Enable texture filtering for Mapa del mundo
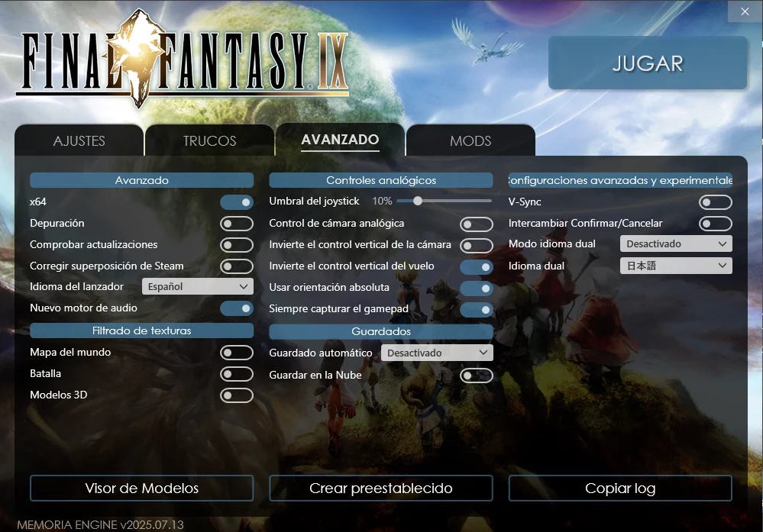The width and height of the screenshot is (763, 532). point(237,352)
